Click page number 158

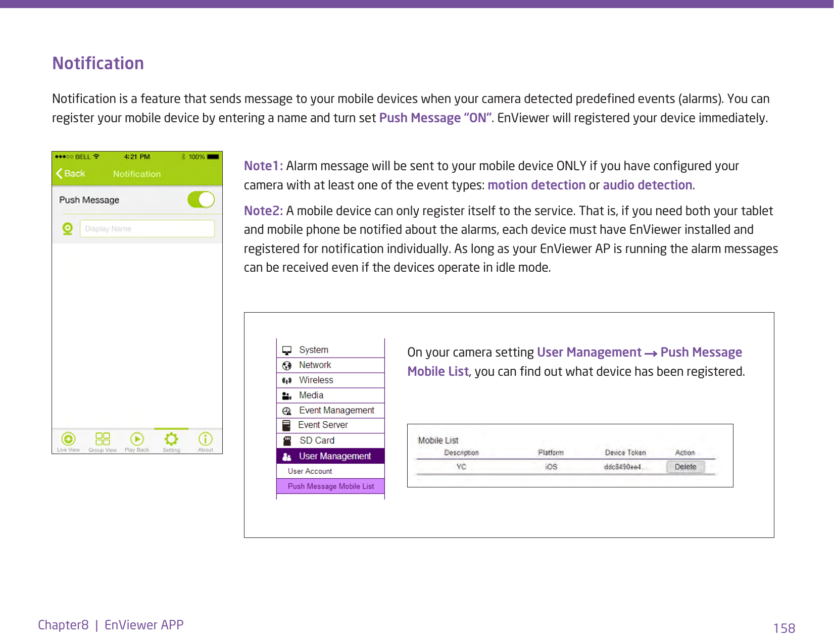point(784,628)
